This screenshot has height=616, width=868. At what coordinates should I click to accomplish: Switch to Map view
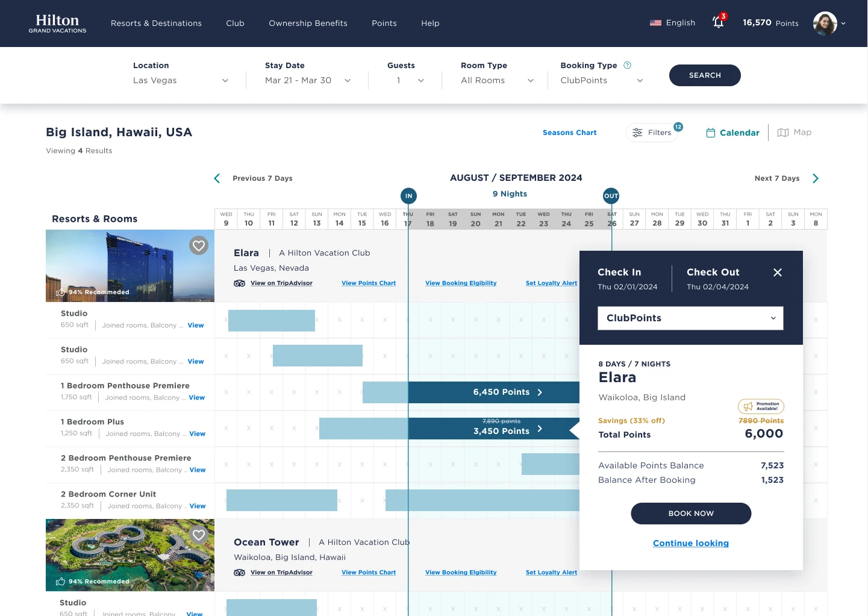(x=795, y=133)
